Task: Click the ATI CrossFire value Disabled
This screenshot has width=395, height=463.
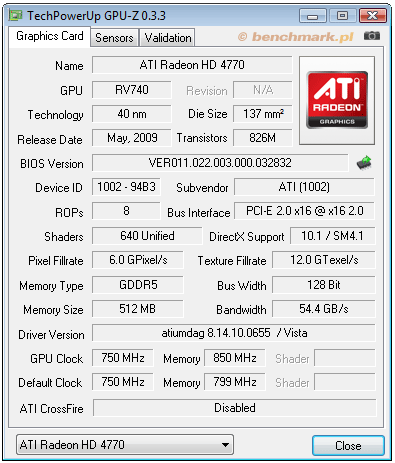Action: click(x=235, y=408)
